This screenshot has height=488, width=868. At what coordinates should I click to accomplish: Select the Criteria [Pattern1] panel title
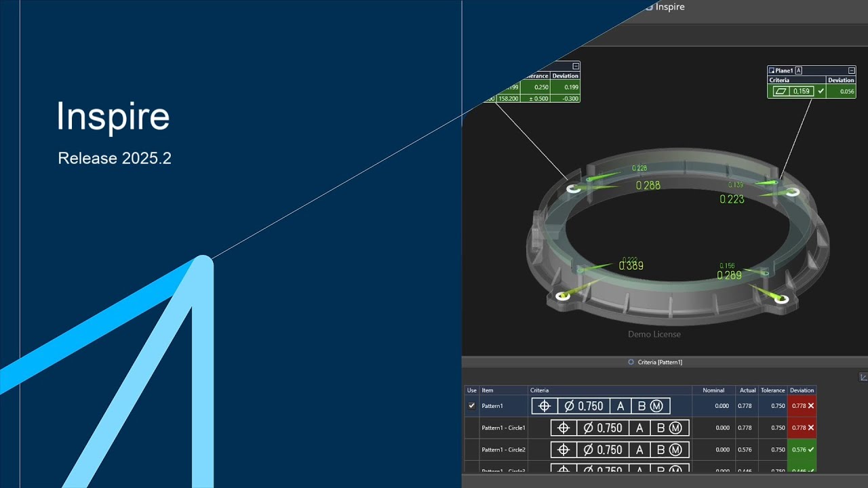[x=660, y=362]
